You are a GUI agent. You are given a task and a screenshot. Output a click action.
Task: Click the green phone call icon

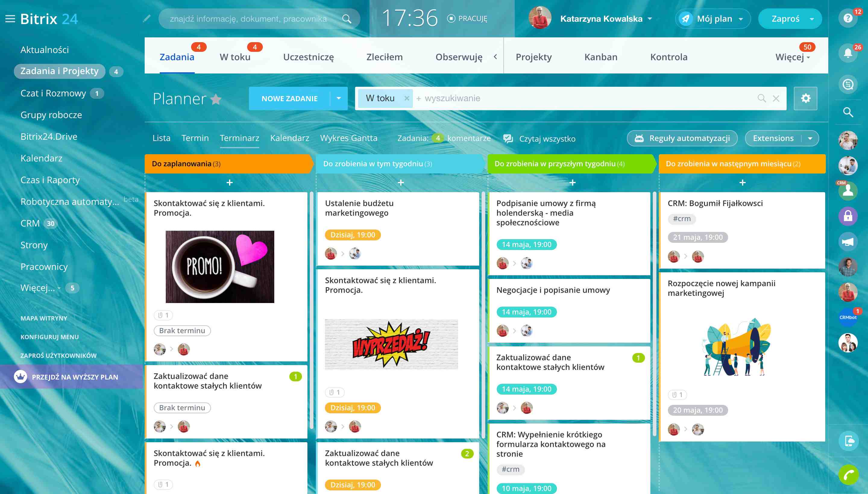848,475
